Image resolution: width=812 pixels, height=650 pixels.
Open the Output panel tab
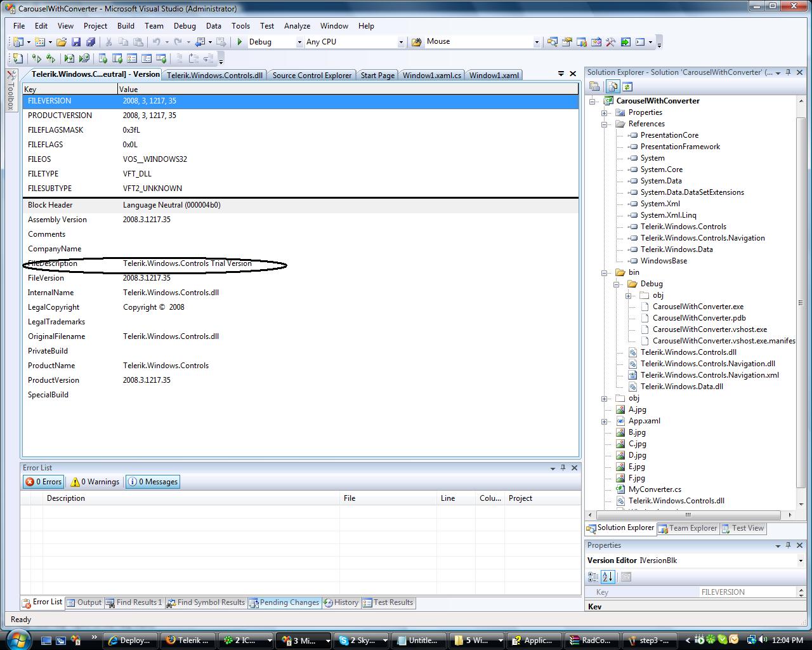84,602
